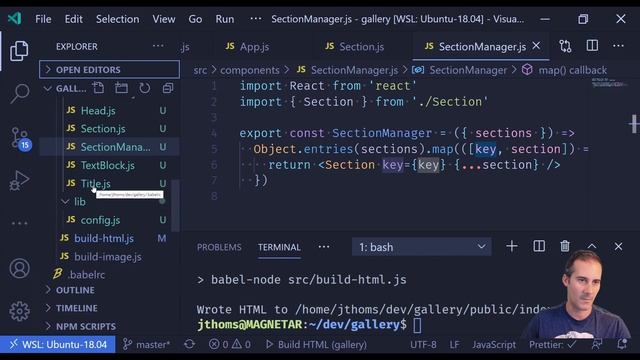Open the Search view in activity bar
Screen dimensions: 640x360
[19, 93]
